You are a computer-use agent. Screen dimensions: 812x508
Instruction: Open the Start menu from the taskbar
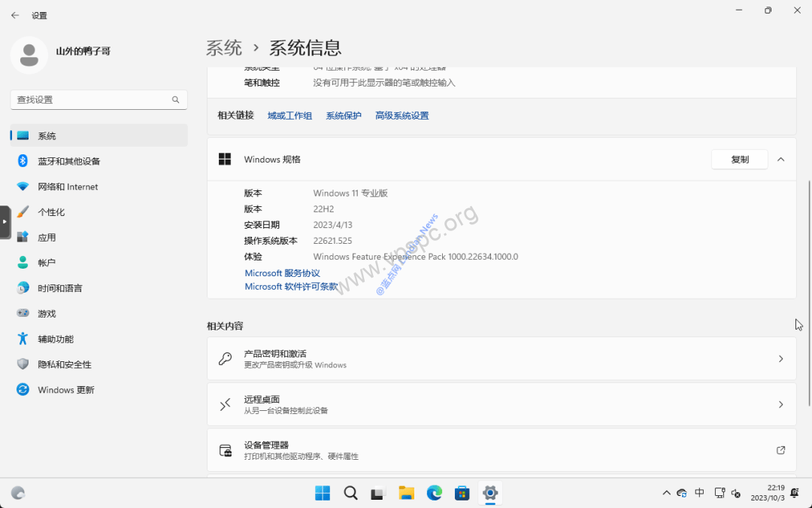click(x=322, y=493)
